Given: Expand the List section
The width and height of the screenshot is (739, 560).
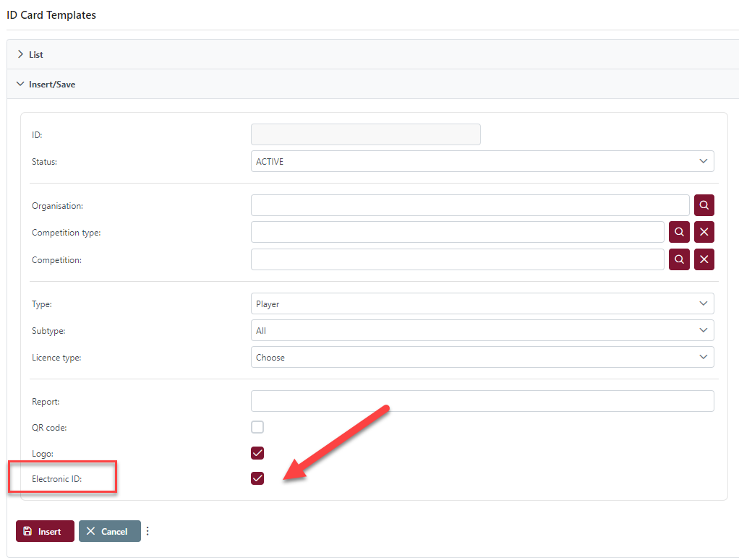Looking at the screenshot, I should tap(35, 54).
